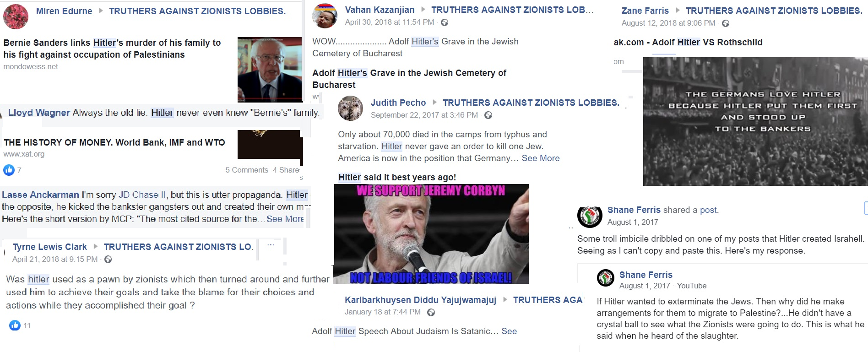Open Lloyd Wagner's profile name link
The width and height of the screenshot is (868, 352).
[39, 113]
